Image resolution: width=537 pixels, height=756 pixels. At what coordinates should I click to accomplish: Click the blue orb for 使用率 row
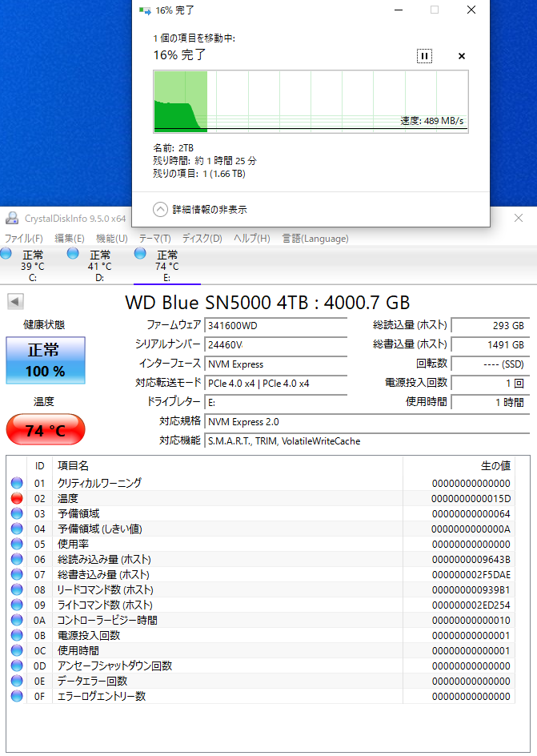(17, 544)
